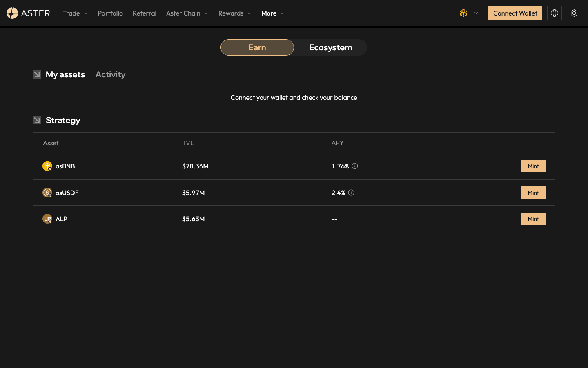588x368 pixels.
Task: Click the Aster logo icon
Action: [x=12, y=13]
